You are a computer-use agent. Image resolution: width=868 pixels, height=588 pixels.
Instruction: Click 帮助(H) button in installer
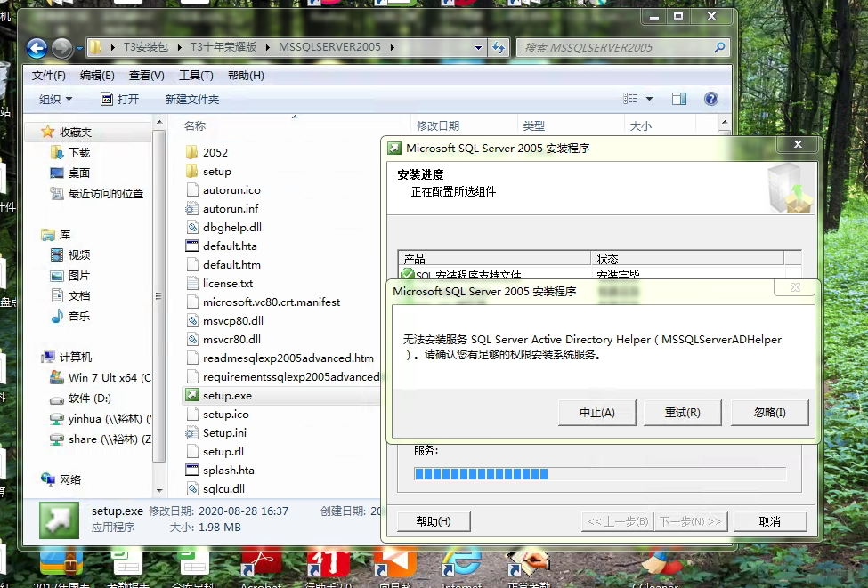(x=434, y=521)
